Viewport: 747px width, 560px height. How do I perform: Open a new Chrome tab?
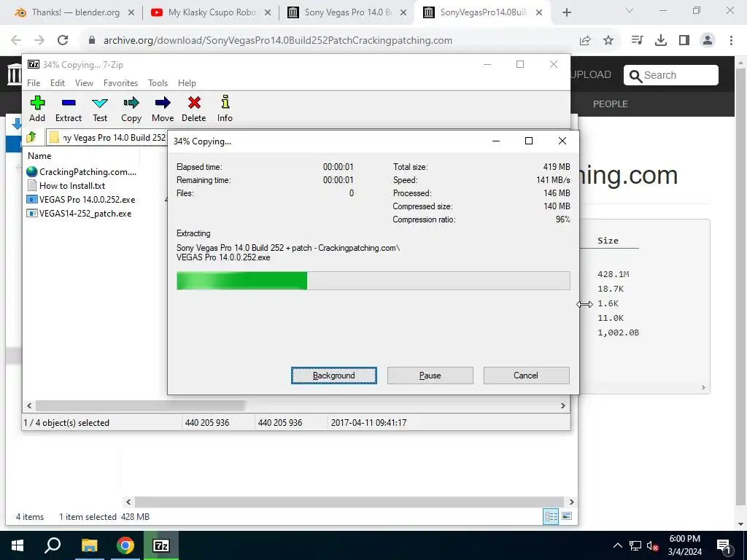(x=566, y=12)
